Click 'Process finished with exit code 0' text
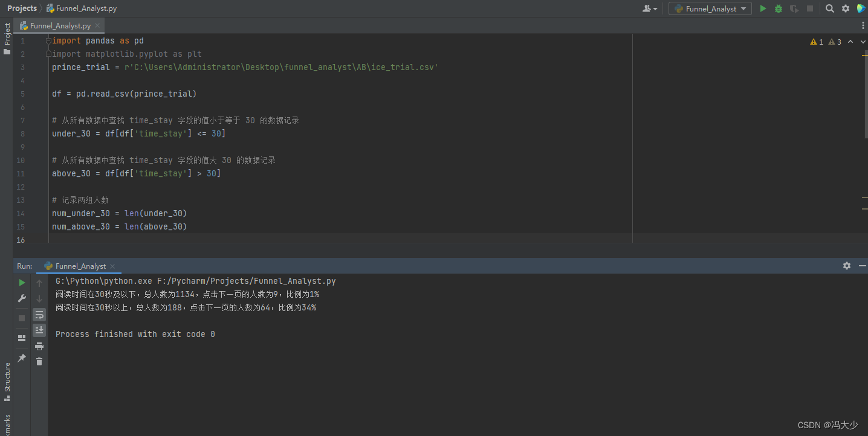 (x=135, y=335)
